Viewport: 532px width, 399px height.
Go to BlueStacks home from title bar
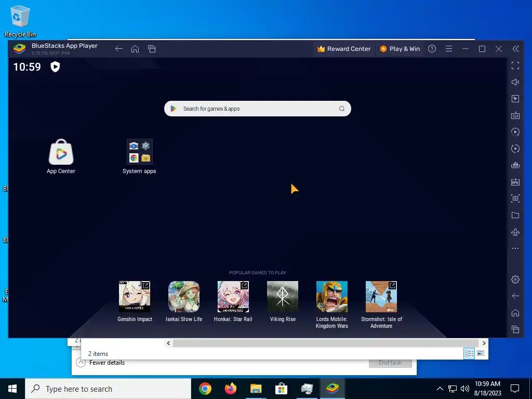(x=135, y=49)
